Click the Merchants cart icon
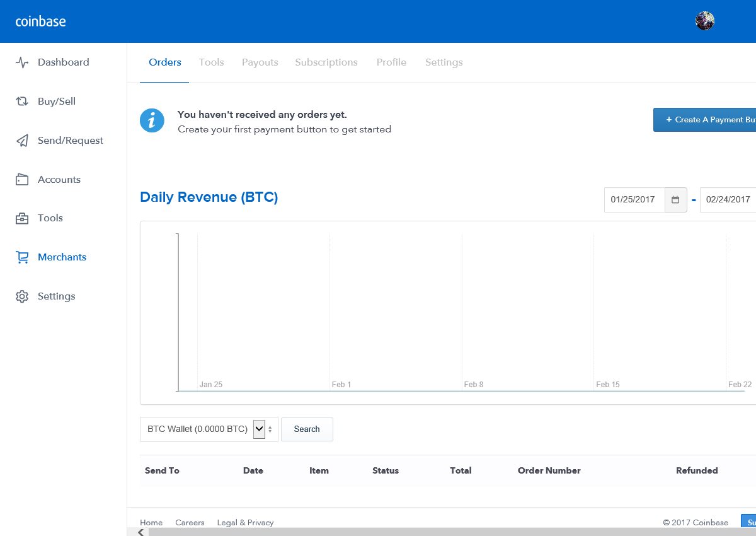Image resolution: width=756 pixels, height=536 pixels. click(22, 257)
